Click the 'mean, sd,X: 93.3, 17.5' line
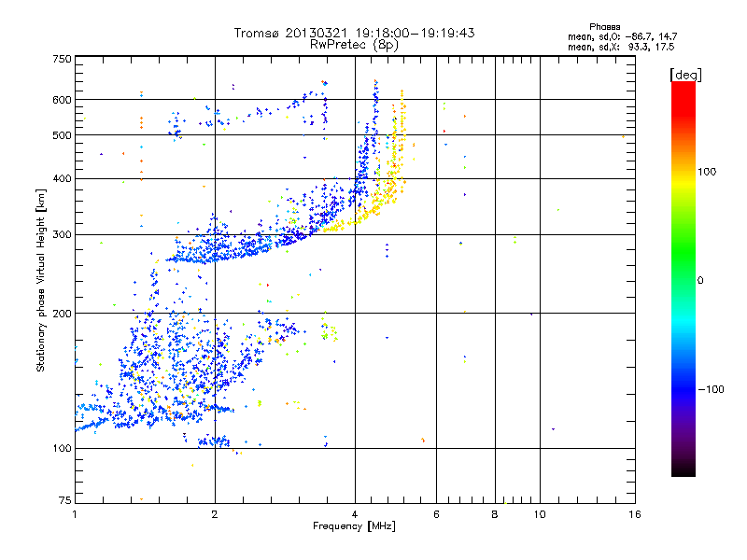 [621, 47]
